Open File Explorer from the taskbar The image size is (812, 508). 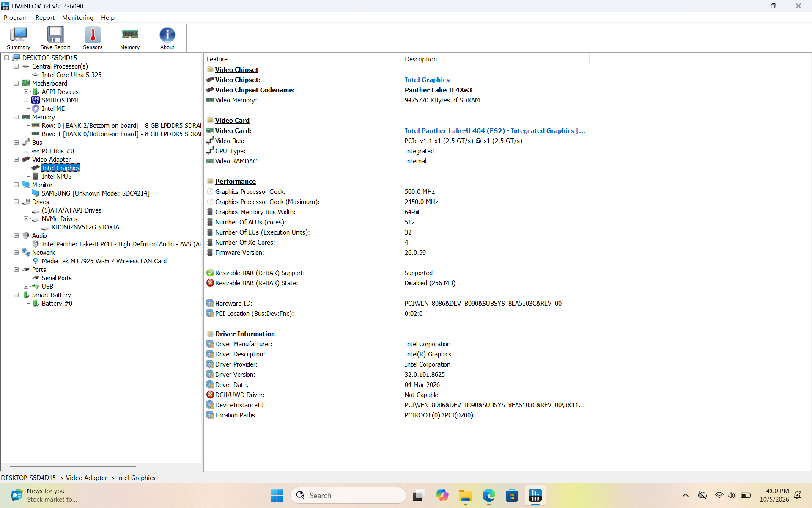pyautogui.click(x=465, y=495)
